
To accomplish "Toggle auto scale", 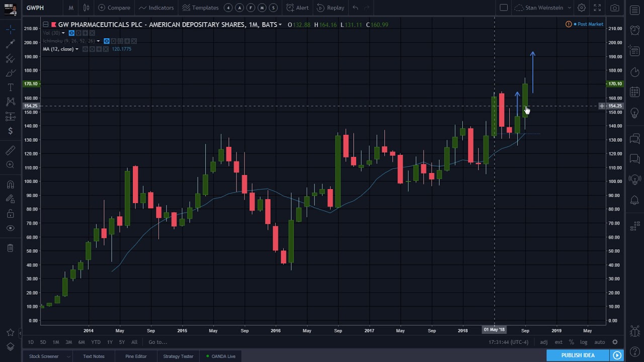I will pos(599,342).
